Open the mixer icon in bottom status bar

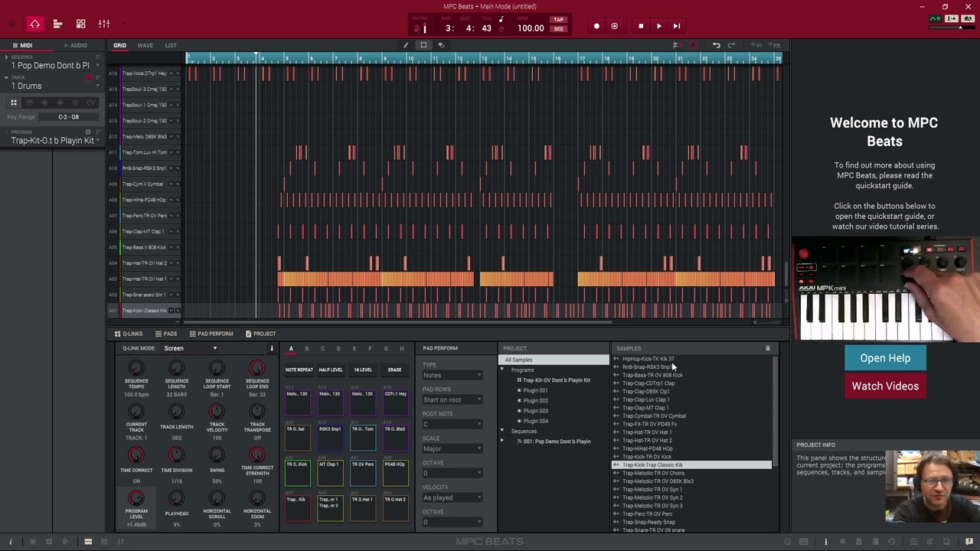point(120,542)
